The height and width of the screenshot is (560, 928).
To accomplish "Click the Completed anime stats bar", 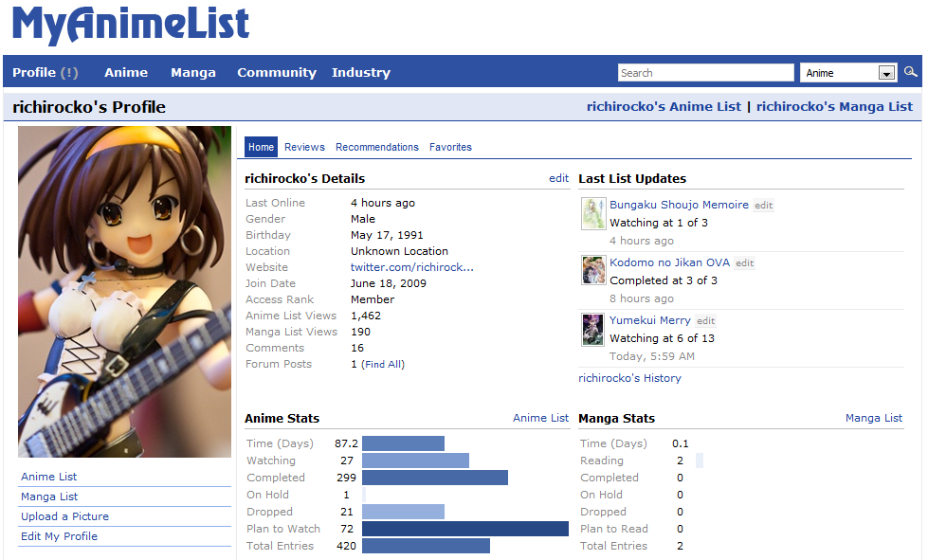I will tap(435, 478).
